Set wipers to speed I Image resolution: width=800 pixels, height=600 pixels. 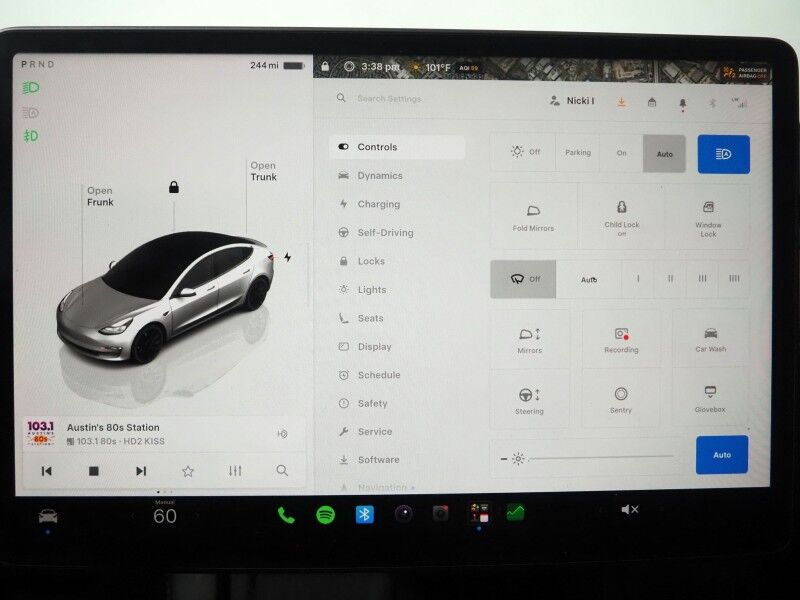[x=638, y=279]
